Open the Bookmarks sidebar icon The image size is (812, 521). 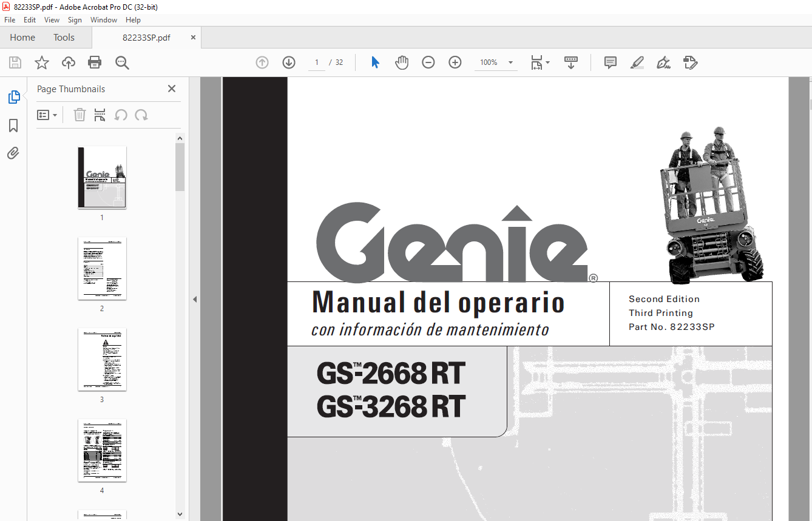13,126
